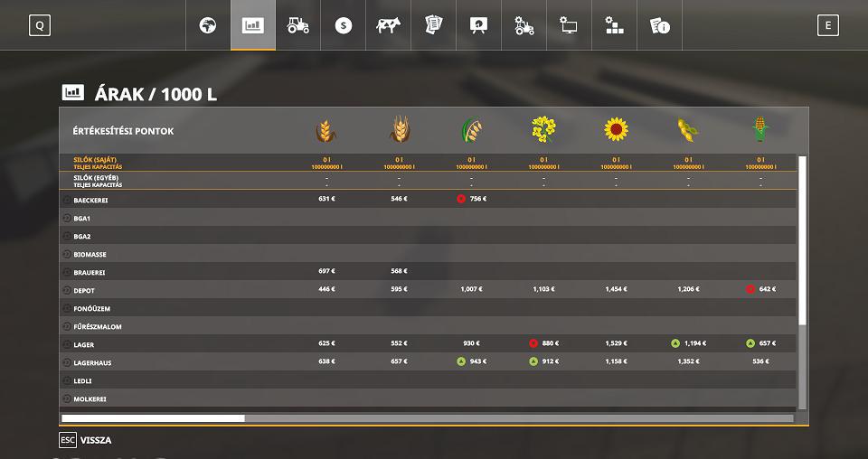Open the vehicles tractor tab
868x459 pixels.
coord(298,25)
